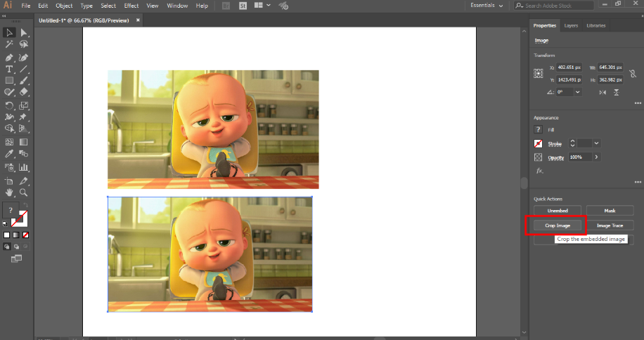Click the Crop Image button

click(558, 225)
